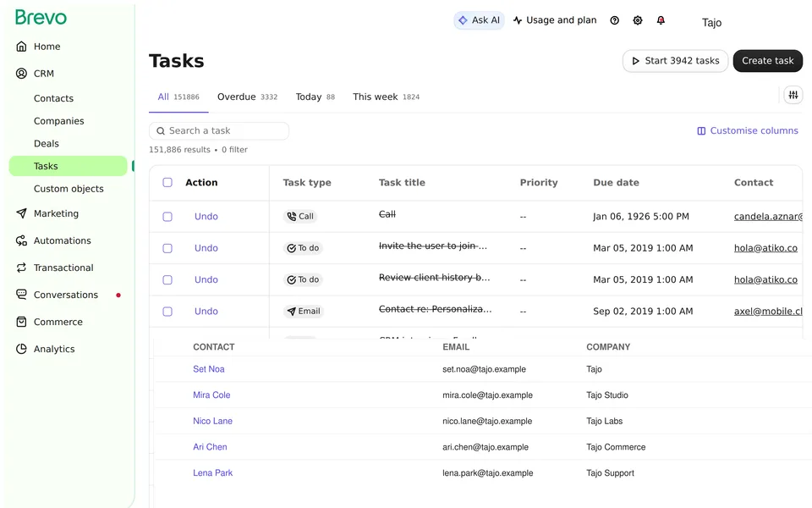Click the Automations icon in sidebar
The width and height of the screenshot is (812, 508).
tap(21, 240)
